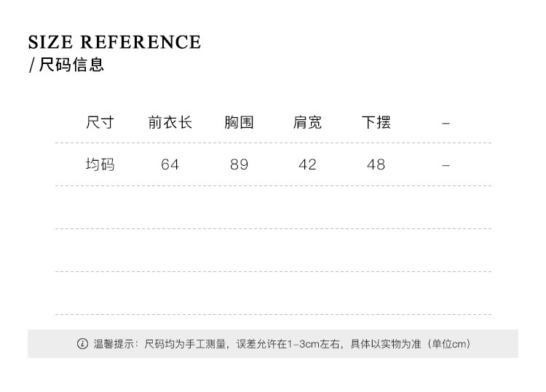Viewport: 546px width, 392px height.
Task: Select the 均码 size row label
Action: pyautogui.click(x=100, y=165)
